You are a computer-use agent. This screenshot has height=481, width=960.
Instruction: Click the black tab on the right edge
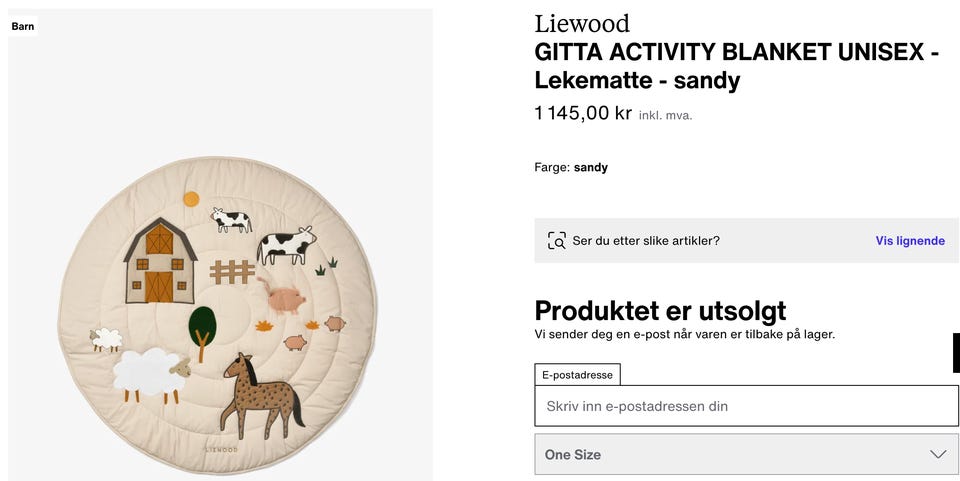[956, 353]
